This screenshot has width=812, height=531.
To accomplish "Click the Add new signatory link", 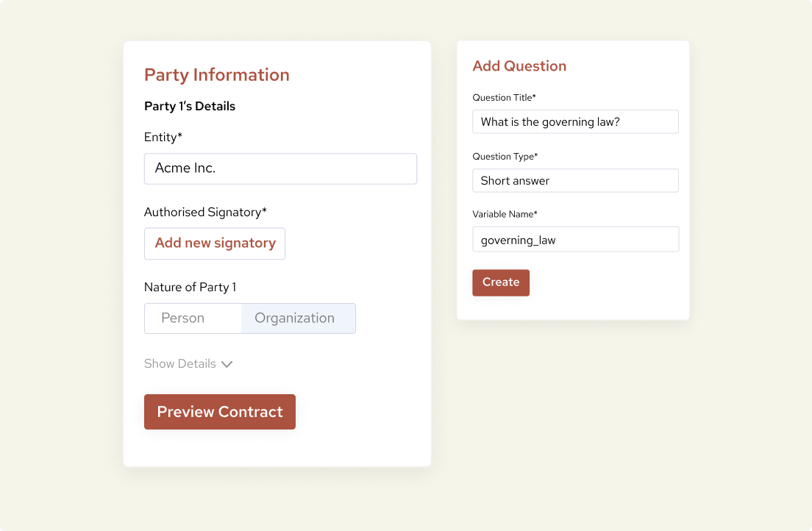I will tap(214, 243).
